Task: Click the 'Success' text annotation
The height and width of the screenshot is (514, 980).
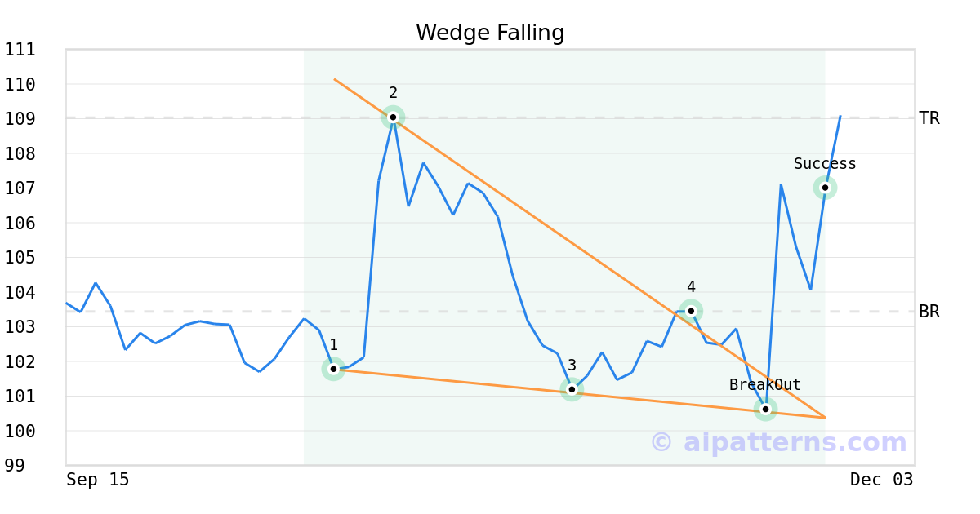Action: (825, 164)
